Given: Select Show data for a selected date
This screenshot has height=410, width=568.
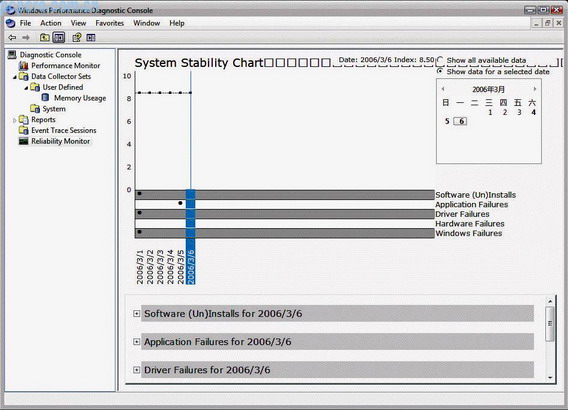Looking at the screenshot, I should click(440, 71).
